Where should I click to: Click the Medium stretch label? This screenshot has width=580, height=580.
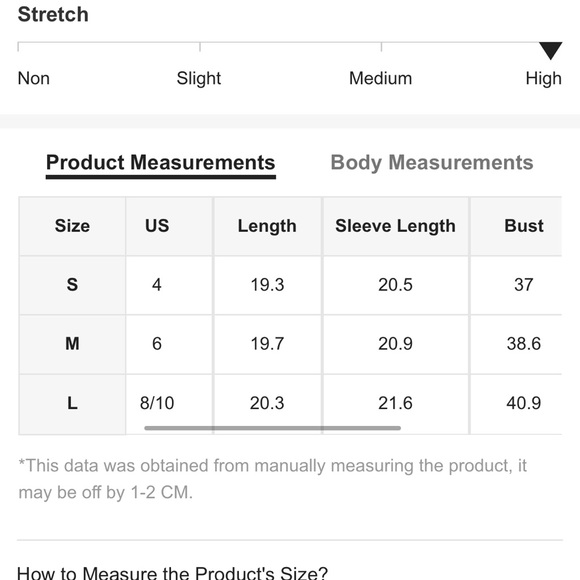(380, 78)
